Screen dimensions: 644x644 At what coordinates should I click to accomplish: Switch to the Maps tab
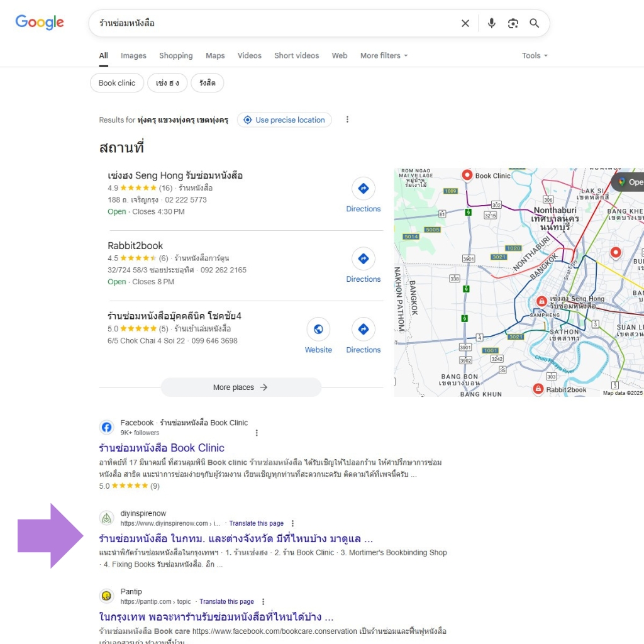tap(215, 55)
